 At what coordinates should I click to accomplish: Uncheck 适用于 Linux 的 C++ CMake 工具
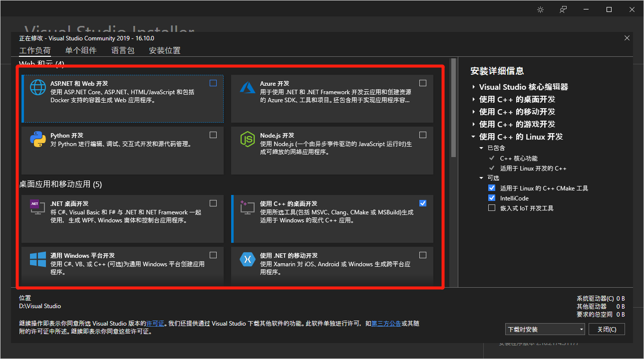[x=492, y=188]
